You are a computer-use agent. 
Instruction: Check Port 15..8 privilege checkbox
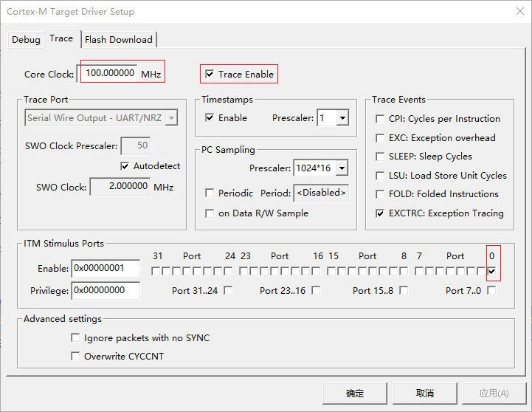(x=404, y=290)
